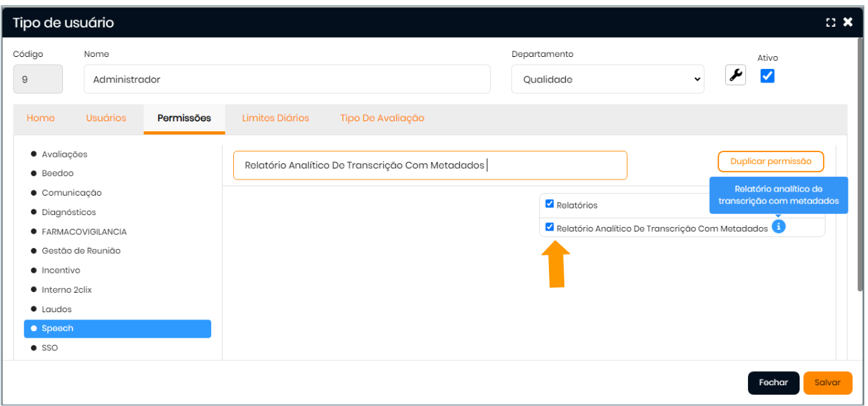Close the Tipo de usuário dialog

click(848, 23)
